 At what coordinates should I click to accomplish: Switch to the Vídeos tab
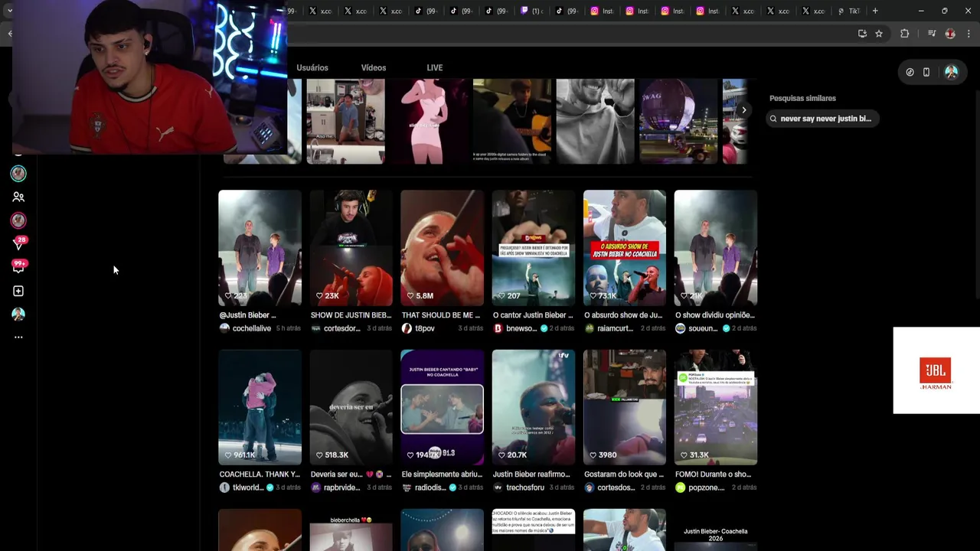click(x=374, y=67)
